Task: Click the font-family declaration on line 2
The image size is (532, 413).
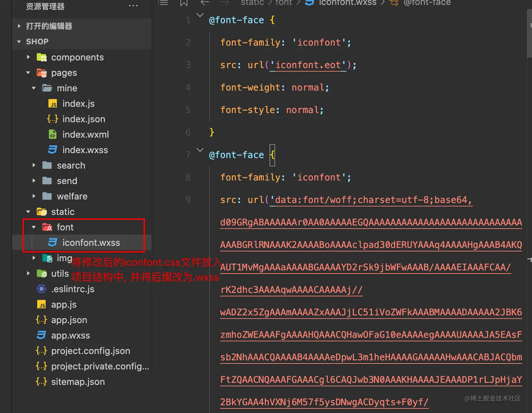Action: click(x=286, y=43)
